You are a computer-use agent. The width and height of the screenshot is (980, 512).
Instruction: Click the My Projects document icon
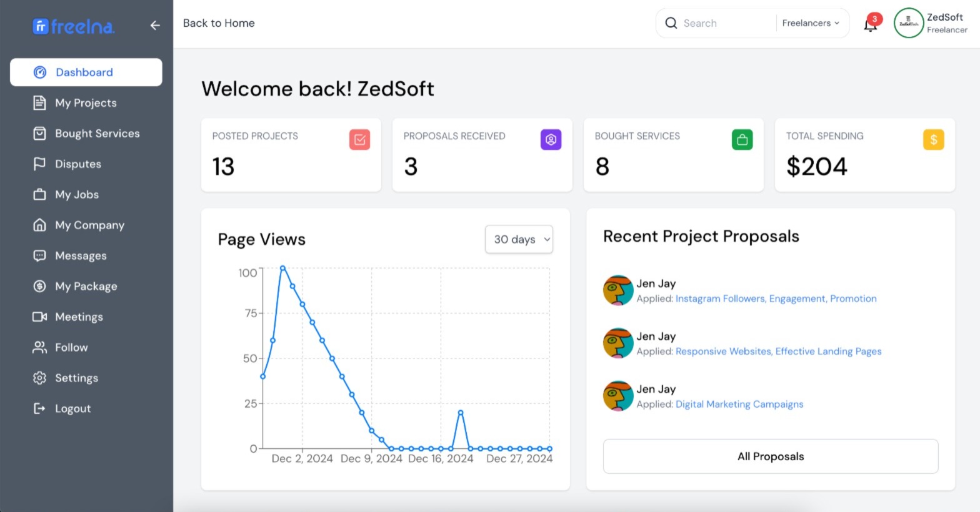[x=39, y=103]
